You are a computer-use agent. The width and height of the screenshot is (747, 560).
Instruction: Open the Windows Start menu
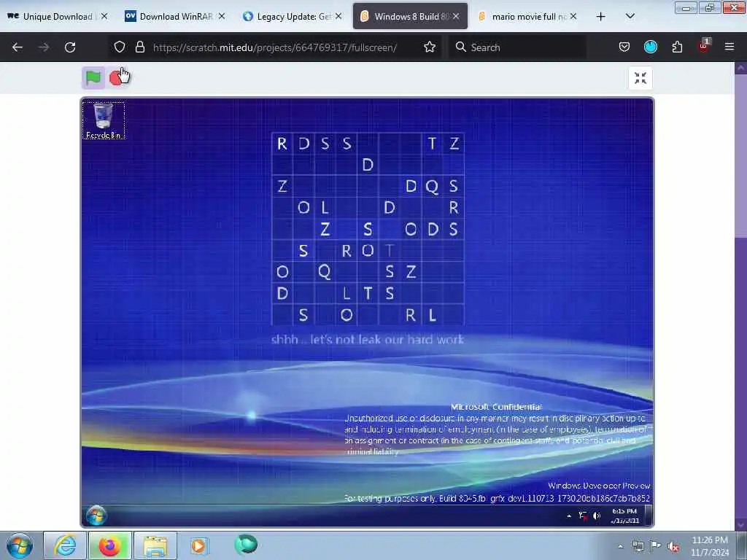point(20,545)
